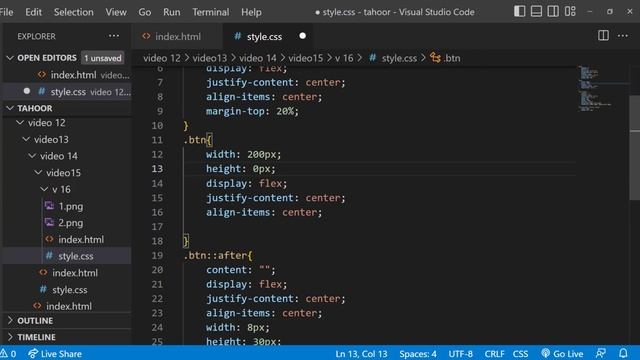Click 1.png image file icon
Viewport: 640px width, 360px height.
[x=49, y=206]
